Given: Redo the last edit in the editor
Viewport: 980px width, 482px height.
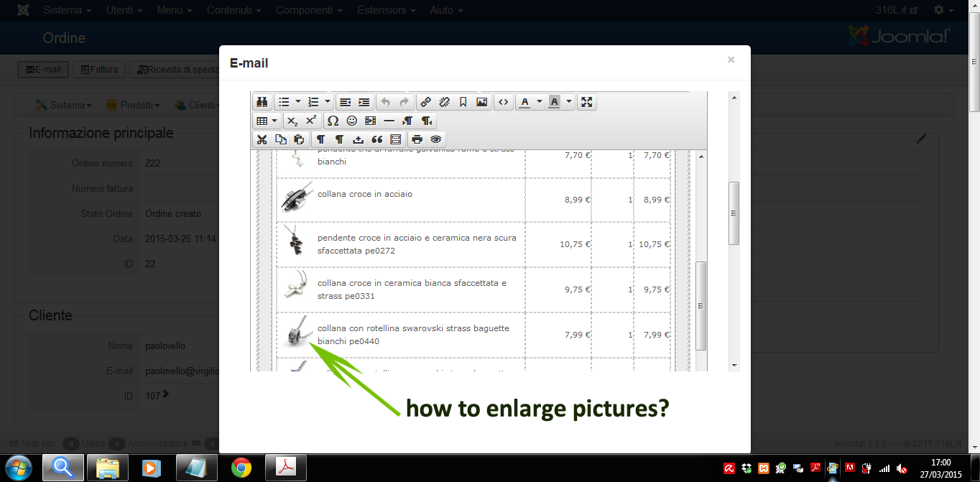Looking at the screenshot, I should 404,102.
